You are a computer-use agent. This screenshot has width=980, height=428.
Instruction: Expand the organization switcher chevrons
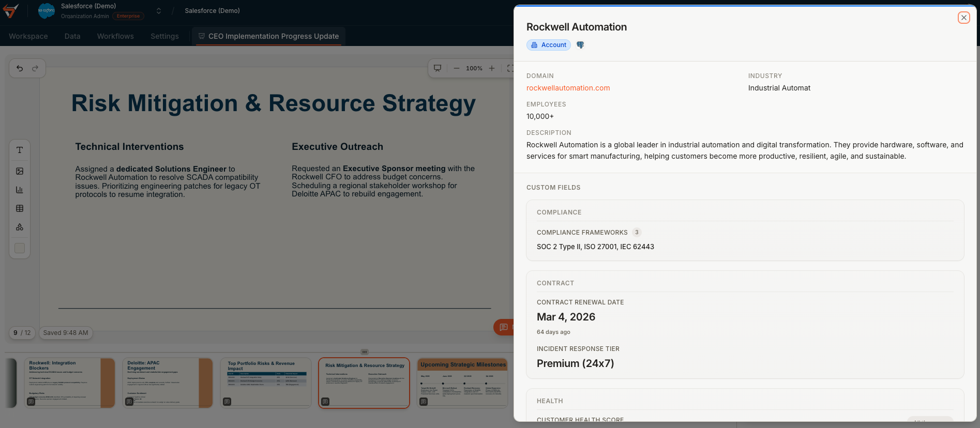tap(159, 11)
